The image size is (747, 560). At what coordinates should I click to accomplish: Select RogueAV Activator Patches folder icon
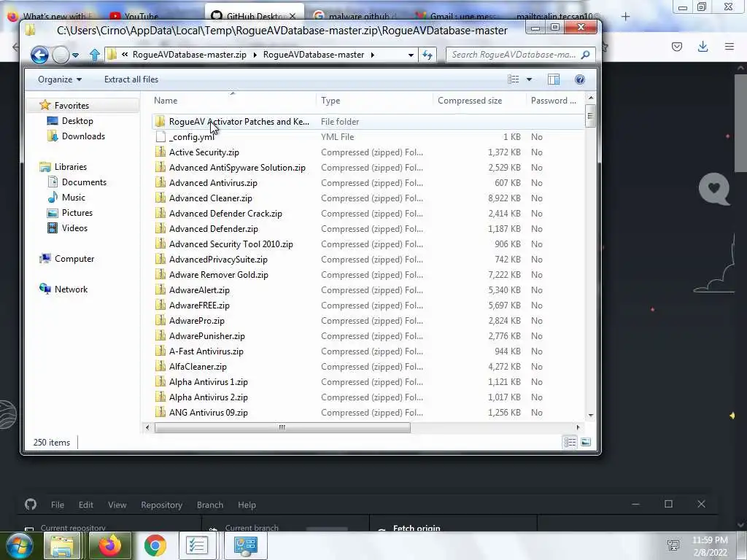[x=160, y=122]
